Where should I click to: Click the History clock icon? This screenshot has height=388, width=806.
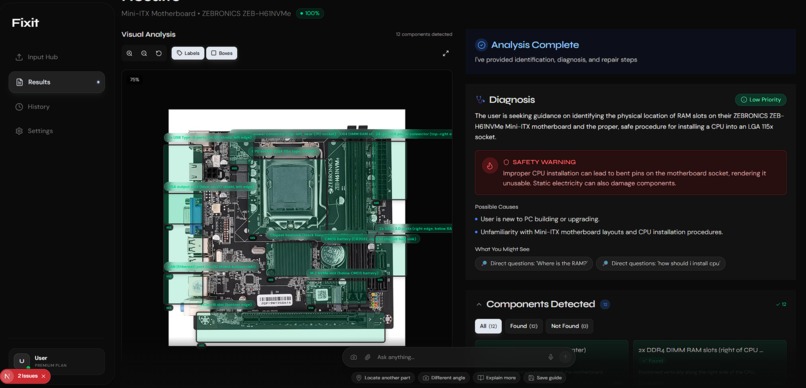pyautogui.click(x=19, y=106)
